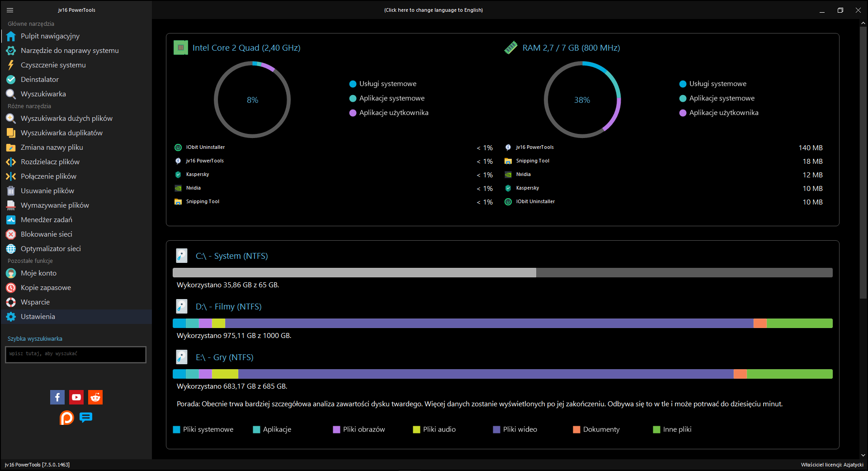The image size is (868, 471).
Task: Click the C:\ System drive icon
Action: pyautogui.click(x=182, y=256)
